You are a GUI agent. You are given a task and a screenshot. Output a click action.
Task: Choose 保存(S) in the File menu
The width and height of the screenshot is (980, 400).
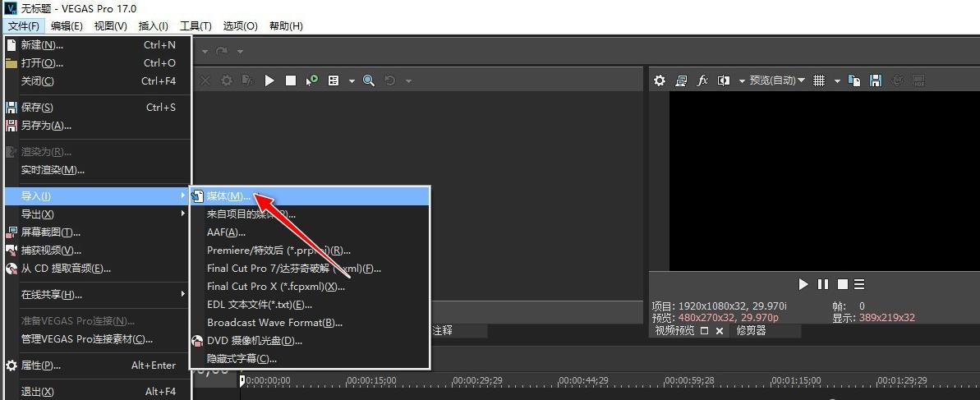(97, 108)
